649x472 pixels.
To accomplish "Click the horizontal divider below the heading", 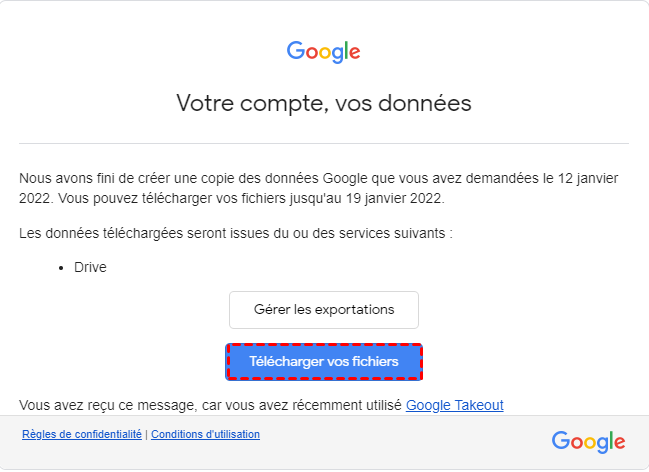I will tap(323, 143).
